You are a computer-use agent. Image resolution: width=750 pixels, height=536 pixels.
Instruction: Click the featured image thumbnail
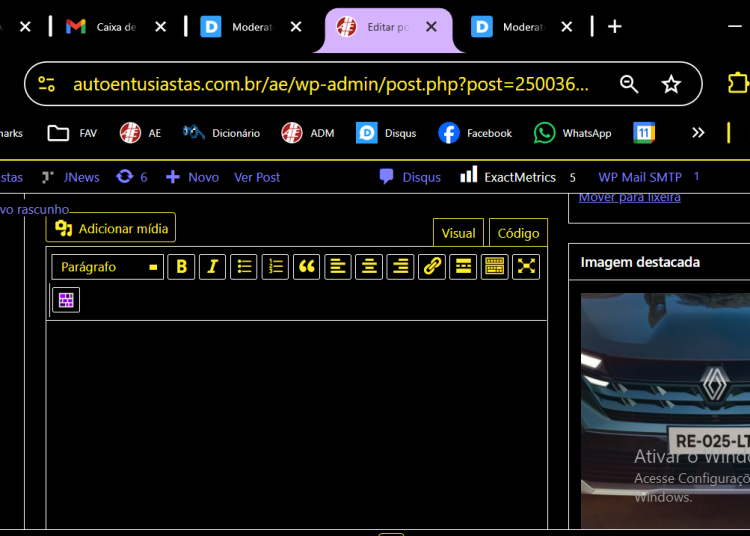[x=665, y=410]
